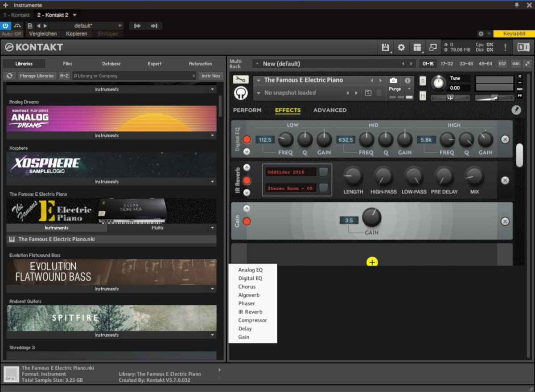Click the instrument Tune knob
535x392 pixels.
click(x=439, y=83)
